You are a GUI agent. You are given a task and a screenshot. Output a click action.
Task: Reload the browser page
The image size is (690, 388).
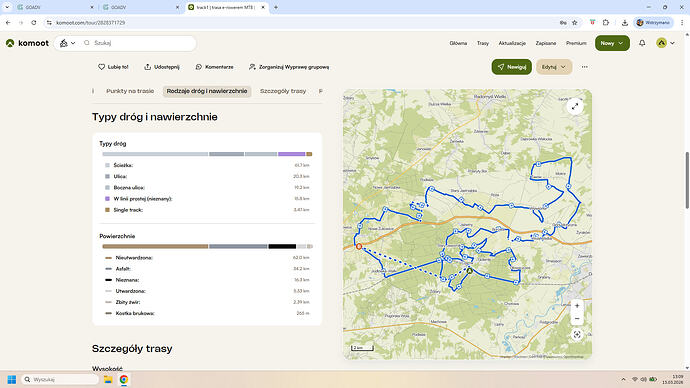click(x=34, y=22)
